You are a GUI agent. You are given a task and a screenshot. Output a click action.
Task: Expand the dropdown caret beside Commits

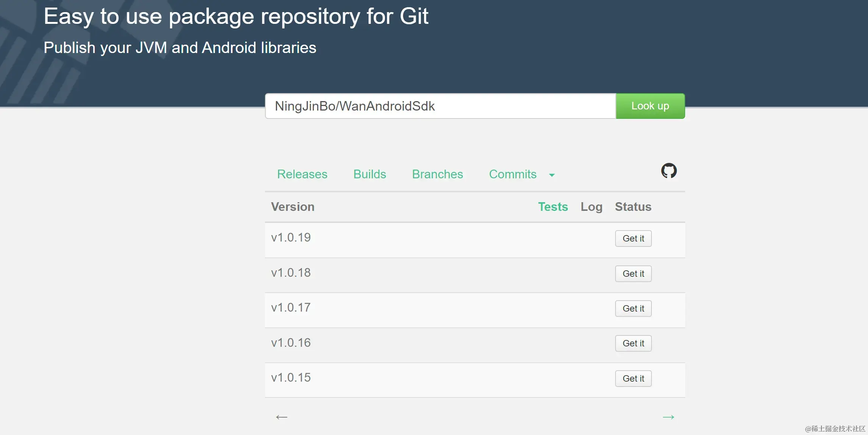[x=552, y=175]
